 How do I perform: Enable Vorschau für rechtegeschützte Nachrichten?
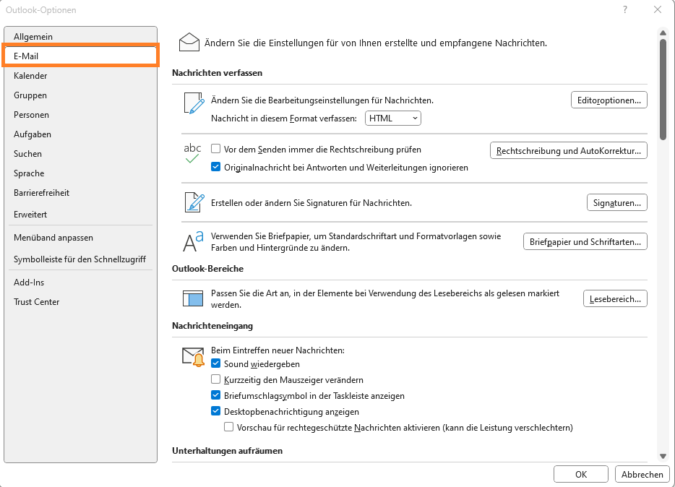coord(229,427)
